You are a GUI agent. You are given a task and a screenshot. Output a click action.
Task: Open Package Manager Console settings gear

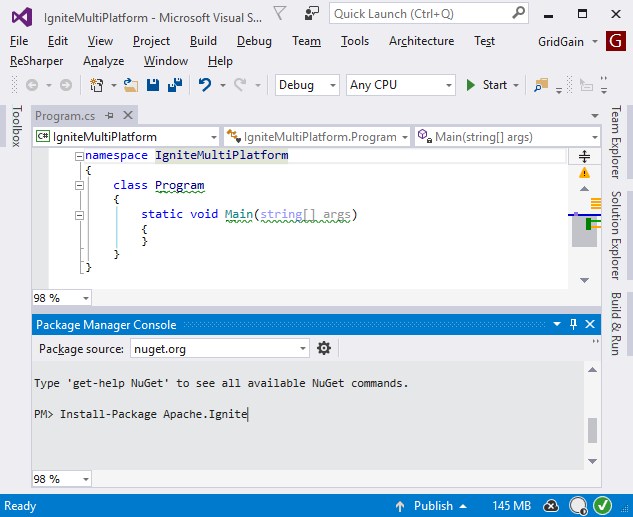coord(324,348)
